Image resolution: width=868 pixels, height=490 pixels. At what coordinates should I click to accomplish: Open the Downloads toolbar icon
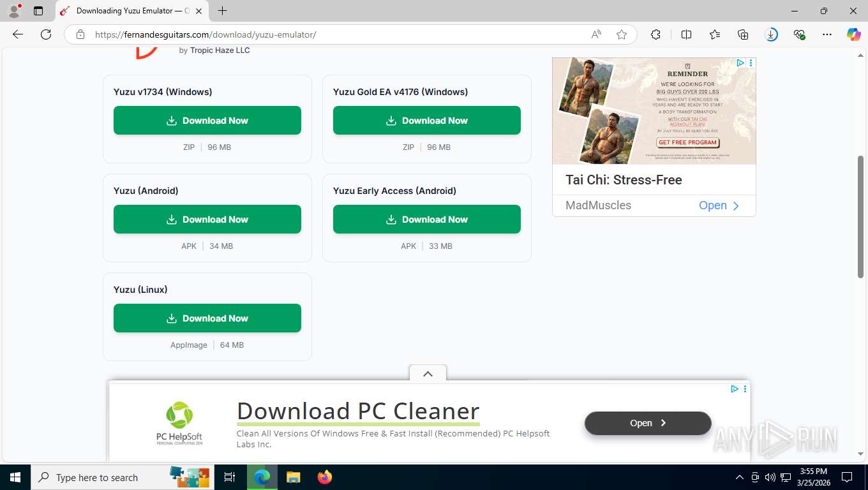click(771, 34)
